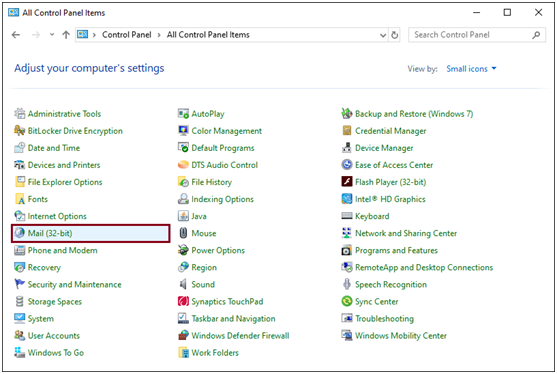
Task: Click the File Explorer Options icon
Action: [x=20, y=182]
